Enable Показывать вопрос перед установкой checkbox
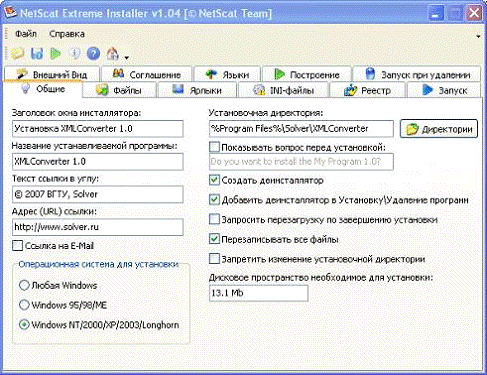This screenshot has height=375, width=487. click(x=214, y=147)
